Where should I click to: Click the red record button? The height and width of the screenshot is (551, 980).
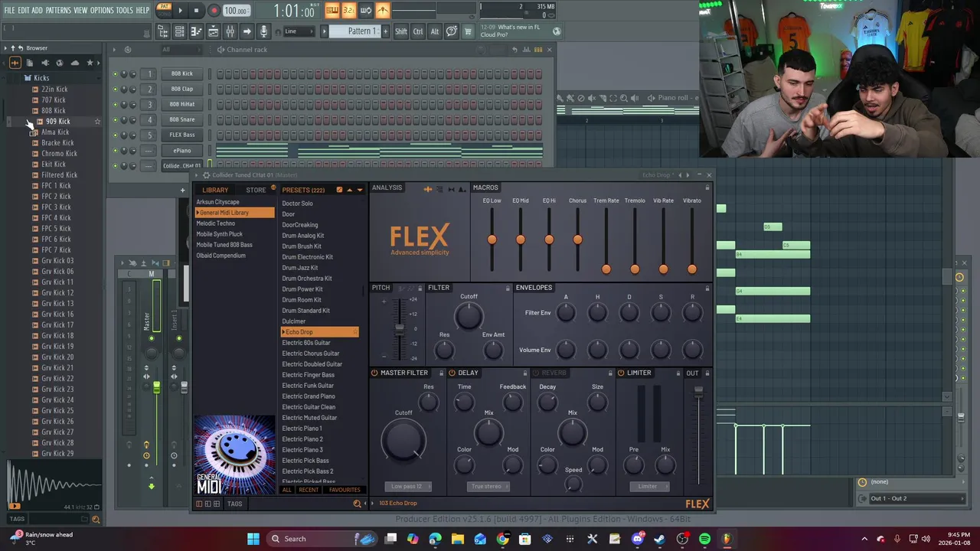point(214,11)
